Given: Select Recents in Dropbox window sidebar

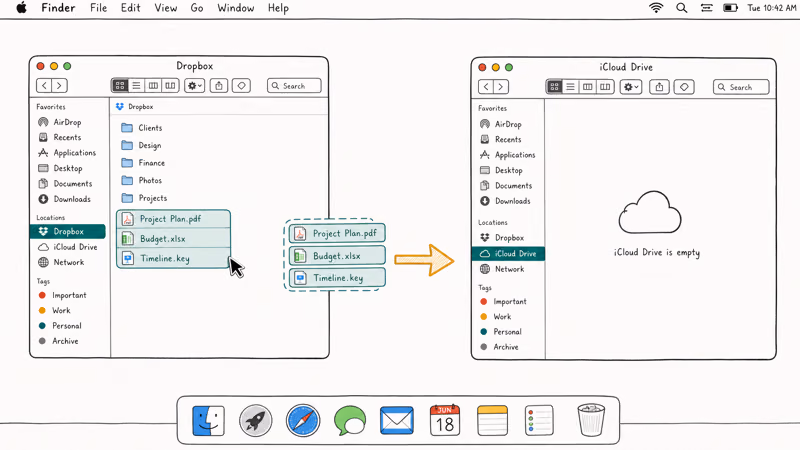Looking at the screenshot, I should pyautogui.click(x=60, y=137).
